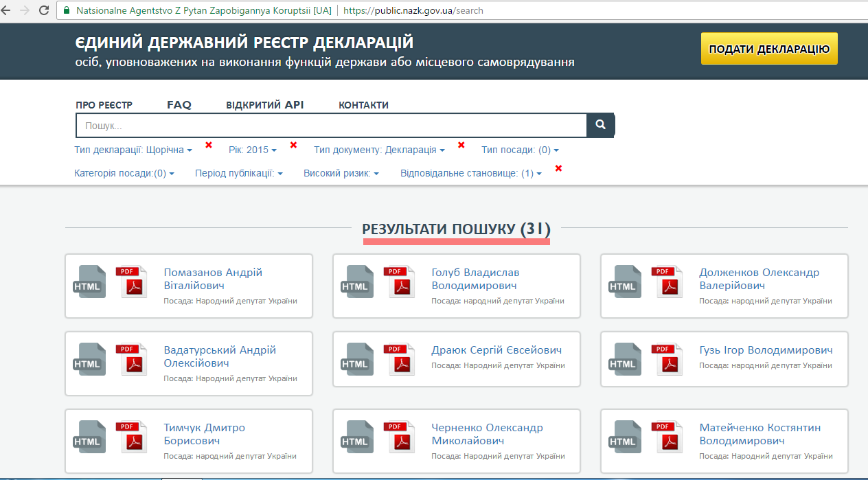Open HTML declaration for Помазанов Андрій Віталійович
This screenshot has width=868, height=480.
tap(89, 282)
